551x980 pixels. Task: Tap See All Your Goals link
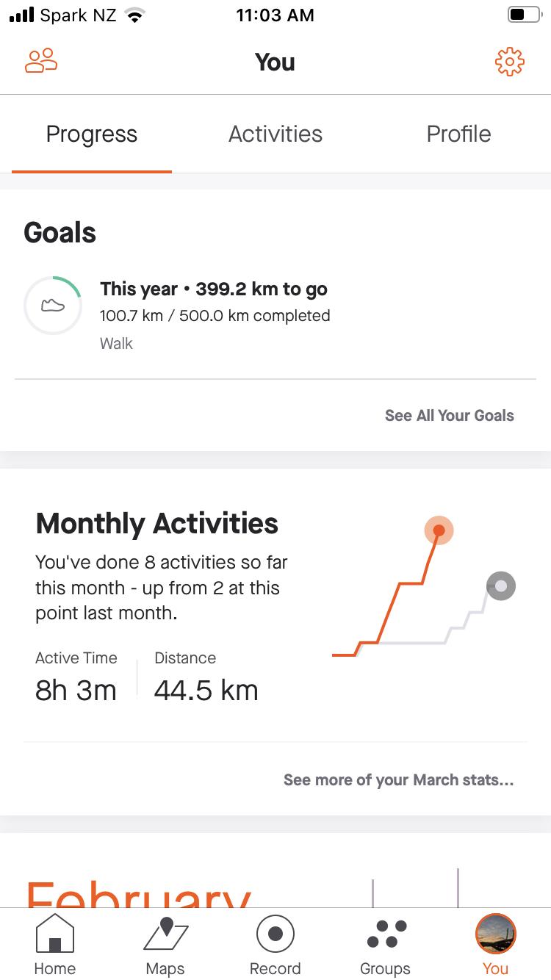[449, 415]
